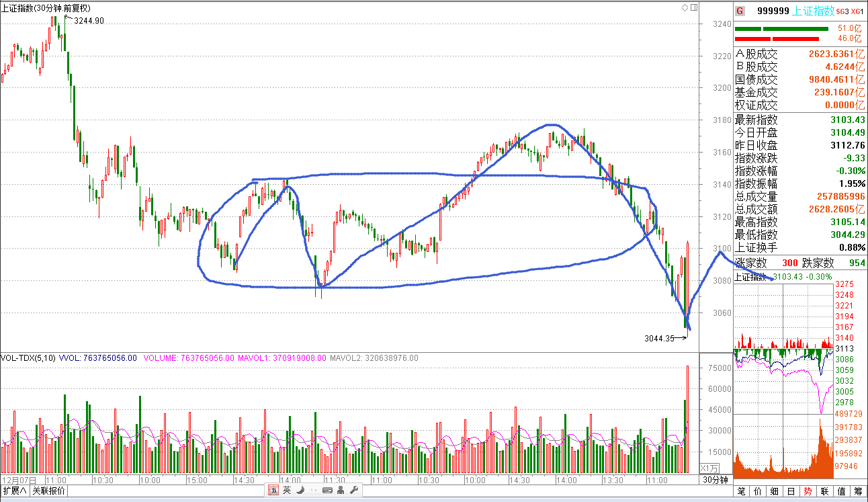Open the 30分钟 period selector

[x=715, y=480]
